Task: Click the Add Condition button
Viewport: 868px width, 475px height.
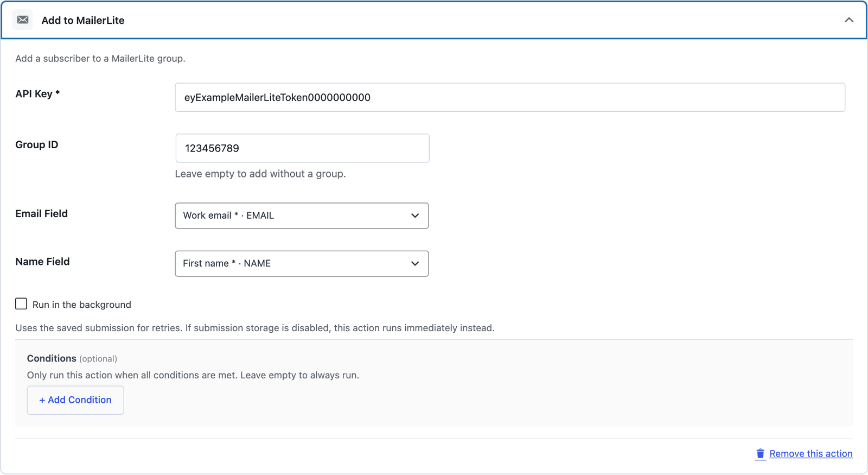Action: tap(75, 400)
